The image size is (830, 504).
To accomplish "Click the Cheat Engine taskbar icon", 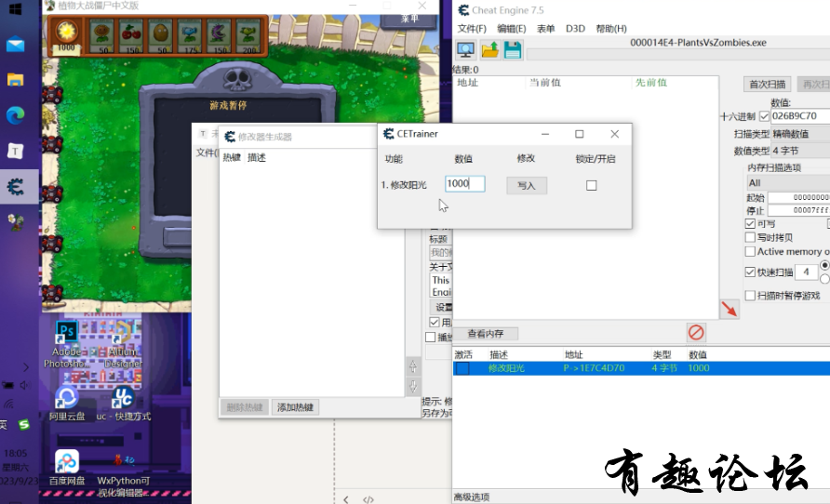I will (15, 186).
